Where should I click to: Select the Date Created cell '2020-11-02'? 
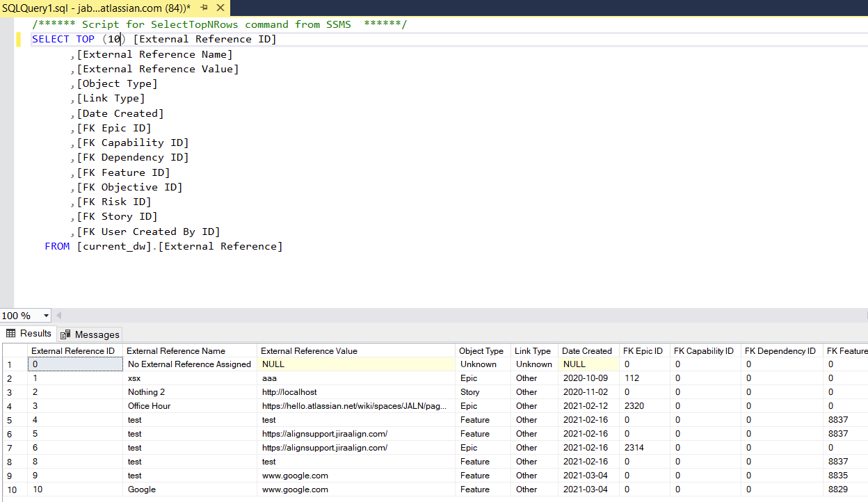click(x=588, y=392)
